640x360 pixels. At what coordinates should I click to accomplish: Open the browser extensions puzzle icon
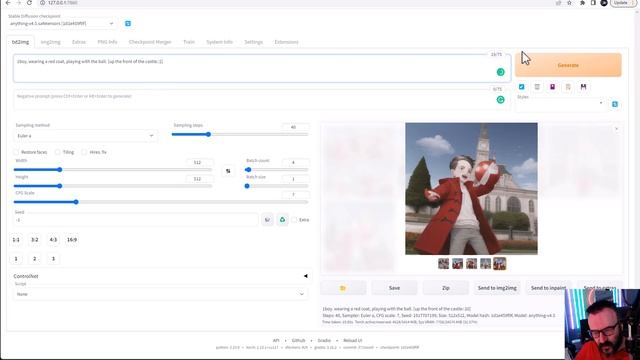tap(582, 3)
